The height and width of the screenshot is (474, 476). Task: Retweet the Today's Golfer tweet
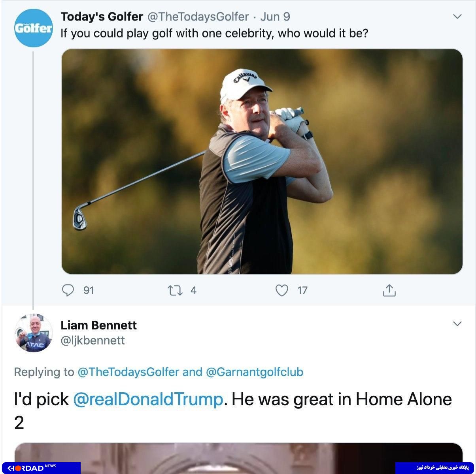(175, 291)
